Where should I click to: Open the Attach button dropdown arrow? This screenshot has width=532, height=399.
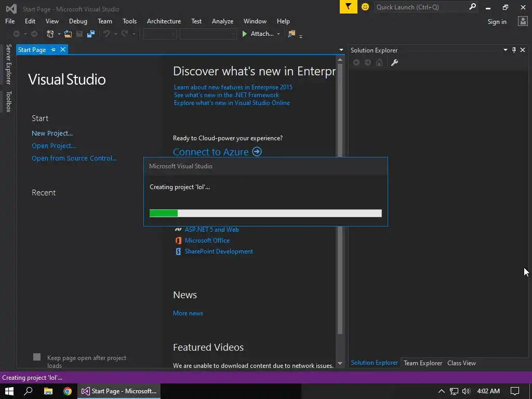(278, 34)
